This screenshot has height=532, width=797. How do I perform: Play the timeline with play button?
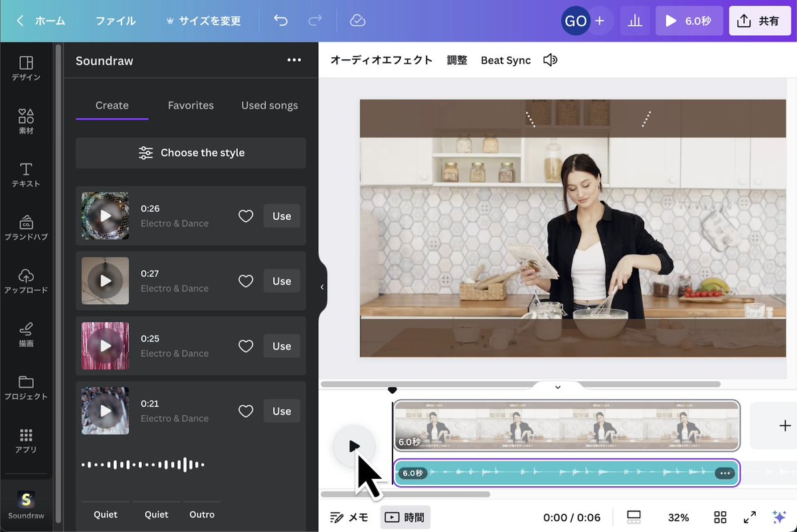[354, 446]
